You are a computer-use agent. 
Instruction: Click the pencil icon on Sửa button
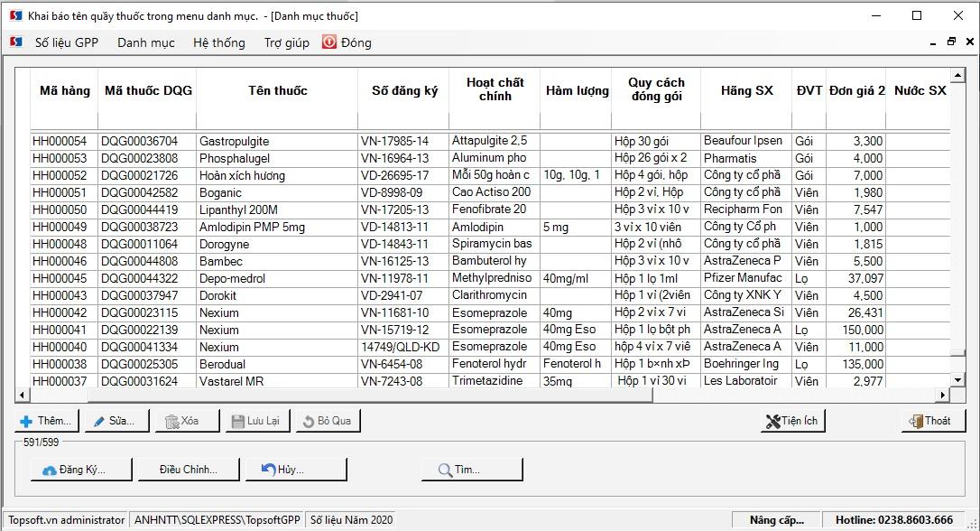click(x=98, y=422)
